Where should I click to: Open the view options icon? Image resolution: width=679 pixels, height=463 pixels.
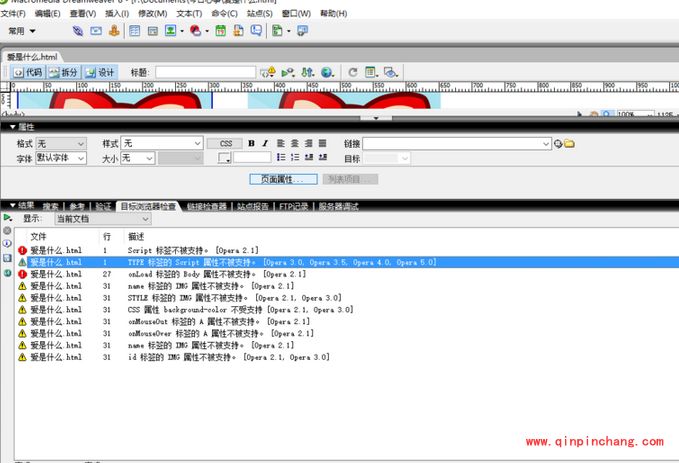click(371, 72)
